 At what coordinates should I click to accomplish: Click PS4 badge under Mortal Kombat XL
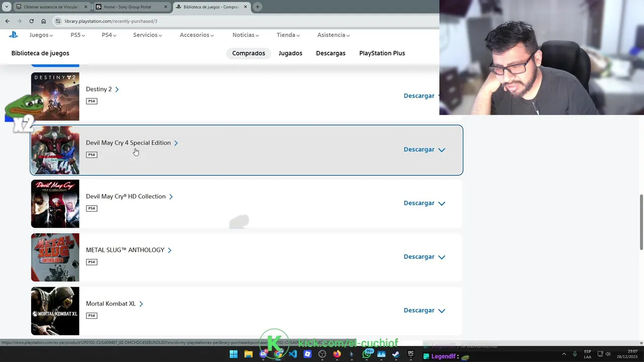pyautogui.click(x=92, y=316)
